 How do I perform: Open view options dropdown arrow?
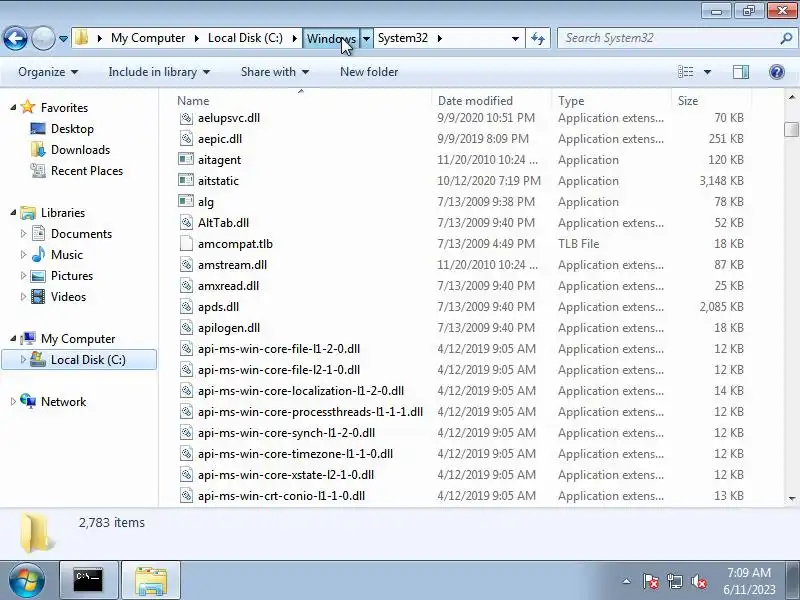pyautogui.click(x=707, y=72)
